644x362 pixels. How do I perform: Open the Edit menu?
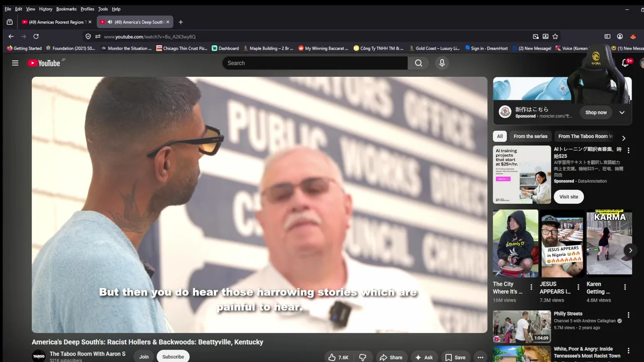(x=19, y=9)
